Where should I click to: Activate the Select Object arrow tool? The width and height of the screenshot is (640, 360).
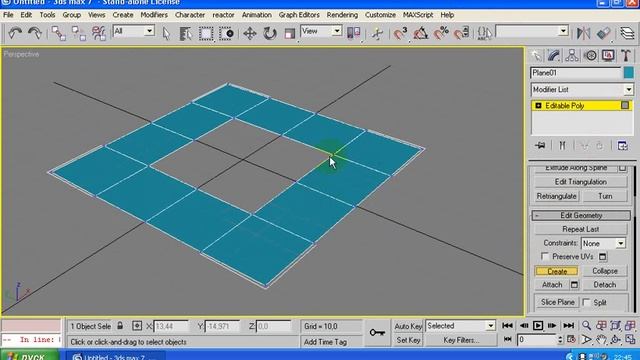pyautogui.click(x=166, y=33)
